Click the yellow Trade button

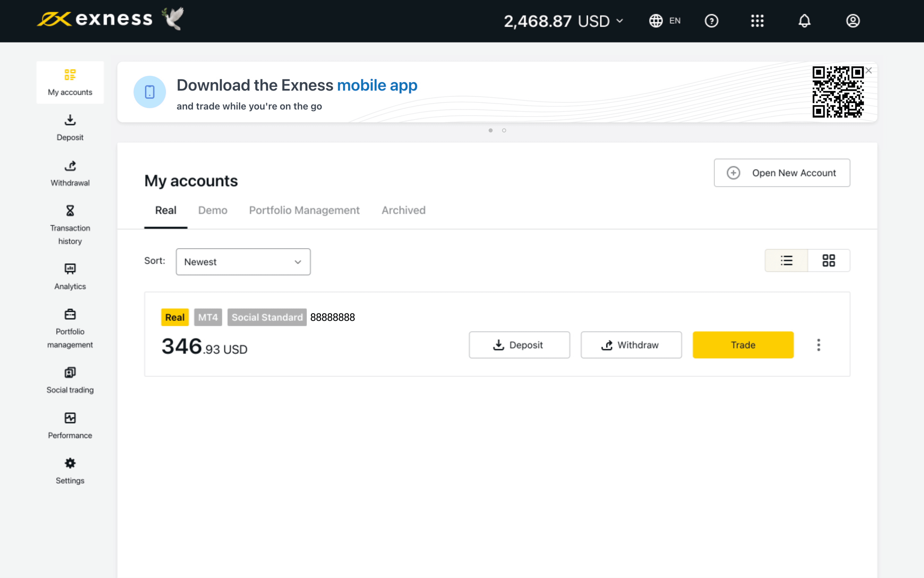click(x=743, y=345)
